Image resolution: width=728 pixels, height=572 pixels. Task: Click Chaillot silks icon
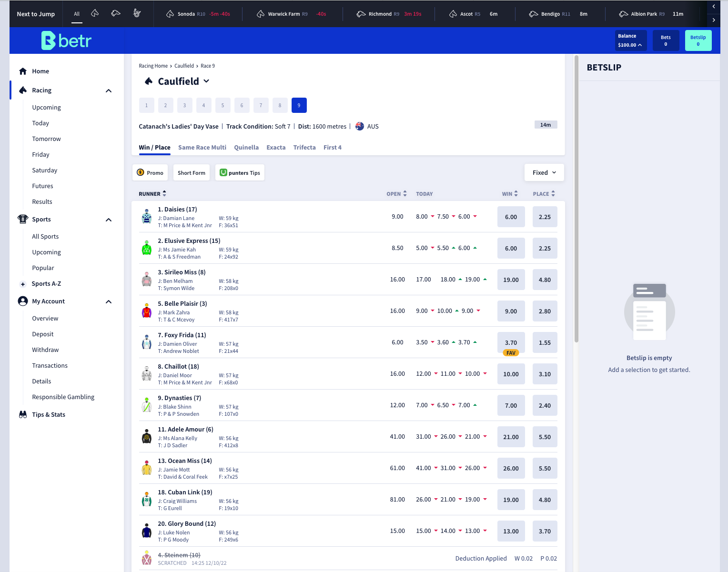click(x=147, y=374)
